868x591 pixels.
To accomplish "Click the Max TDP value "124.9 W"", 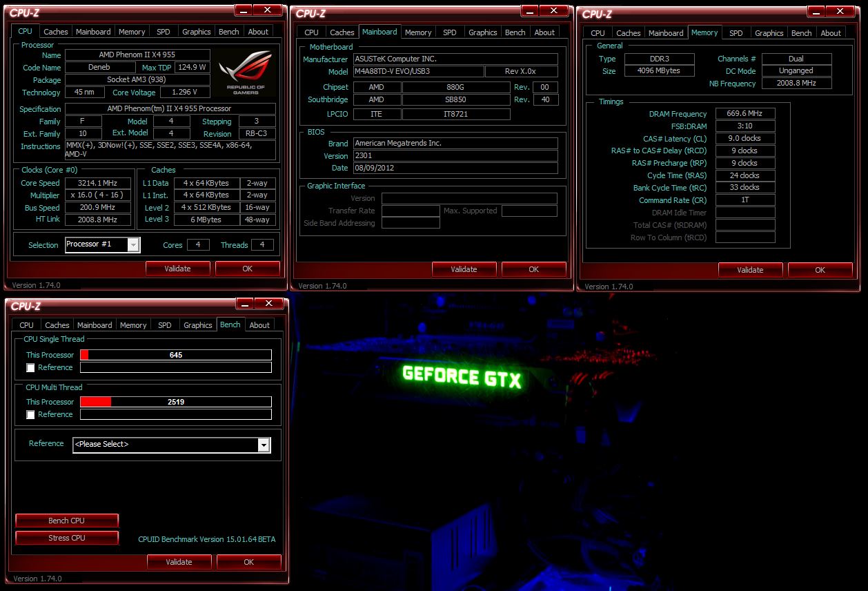I will tap(193, 68).
